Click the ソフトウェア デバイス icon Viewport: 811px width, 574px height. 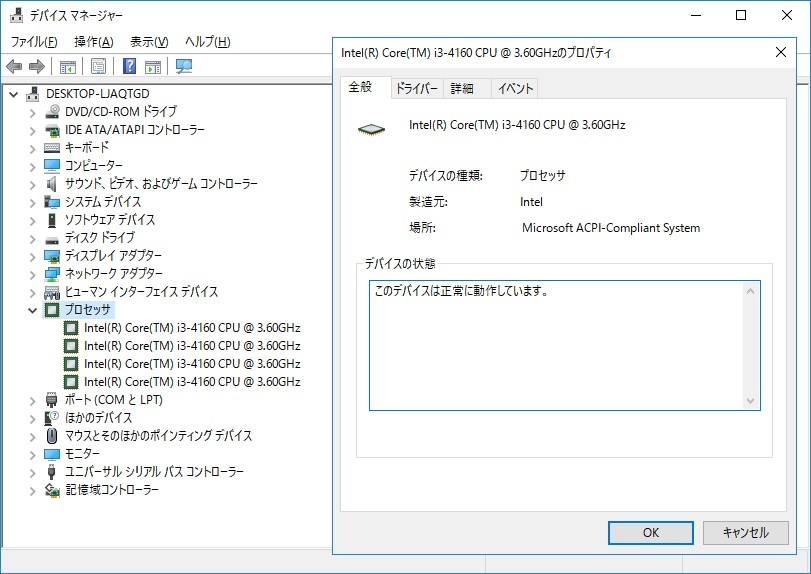coord(52,220)
